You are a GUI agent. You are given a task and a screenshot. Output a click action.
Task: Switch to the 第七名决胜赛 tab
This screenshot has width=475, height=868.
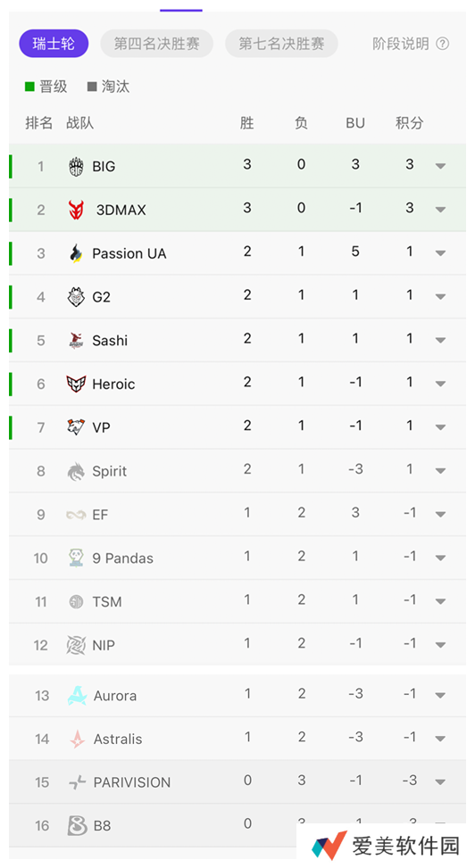click(281, 44)
